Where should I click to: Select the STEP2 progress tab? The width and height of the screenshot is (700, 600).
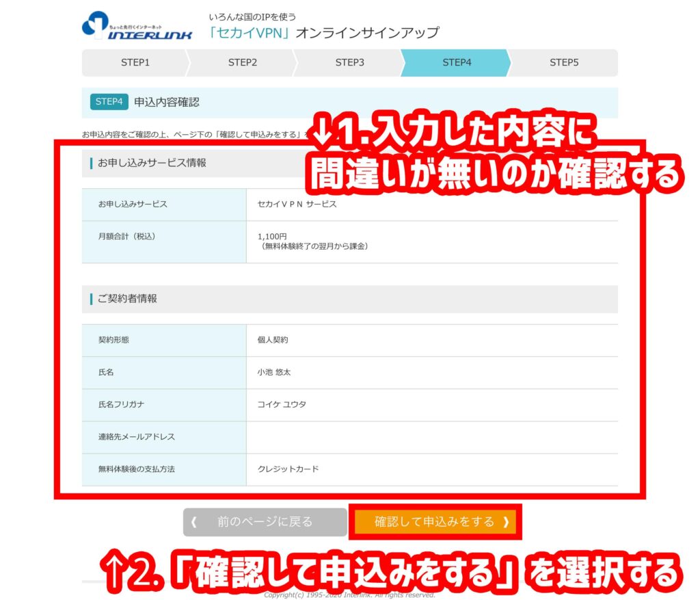[242, 63]
